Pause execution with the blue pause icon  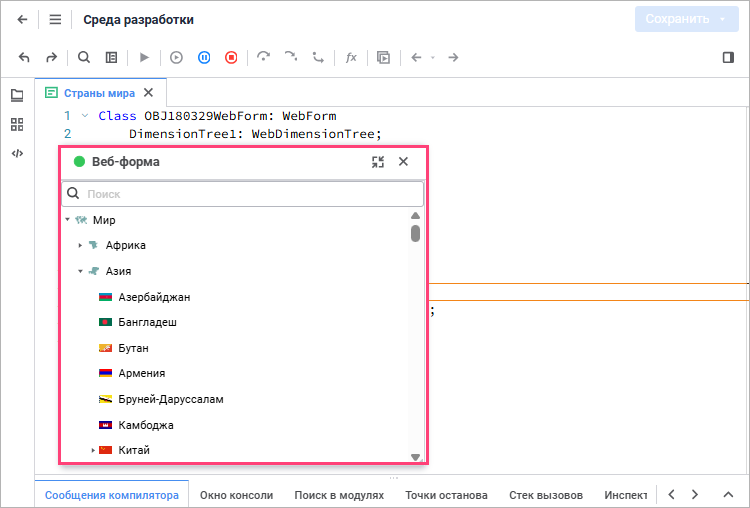click(x=204, y=57)
